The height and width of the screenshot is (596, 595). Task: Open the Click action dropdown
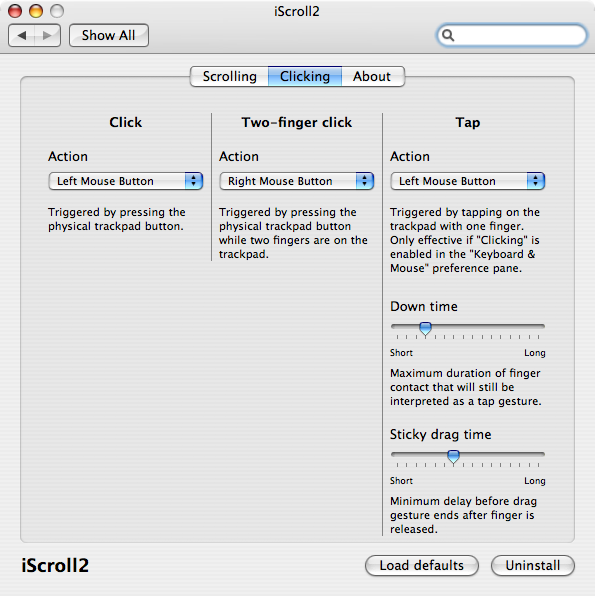click(126, 181)
